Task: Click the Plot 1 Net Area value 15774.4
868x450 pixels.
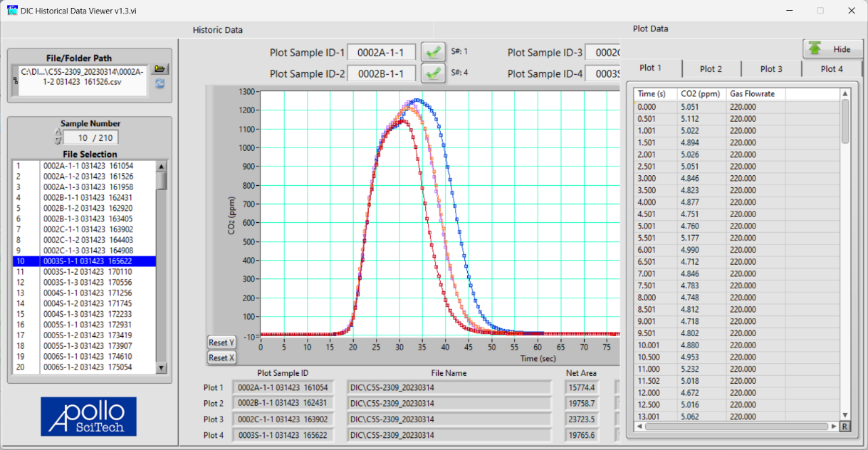Action: pos(582,387)
